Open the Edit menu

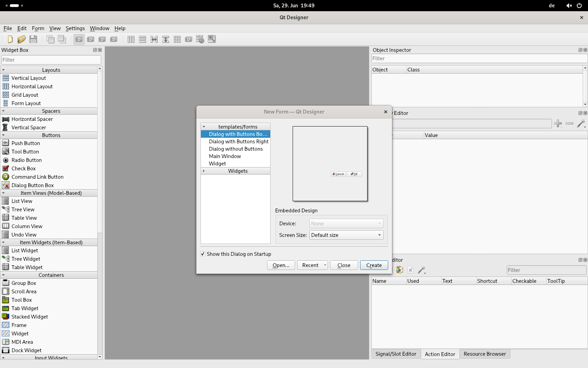tap(22, 28)
